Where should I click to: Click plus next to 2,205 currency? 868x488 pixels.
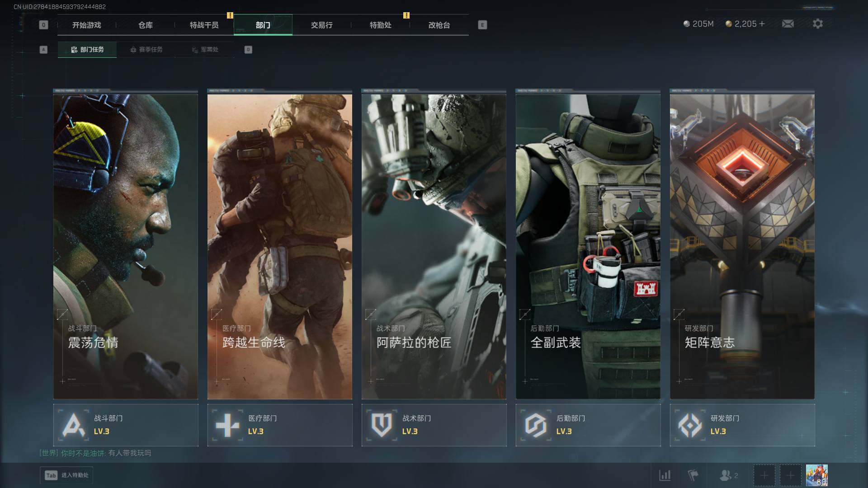pos(762,24)
